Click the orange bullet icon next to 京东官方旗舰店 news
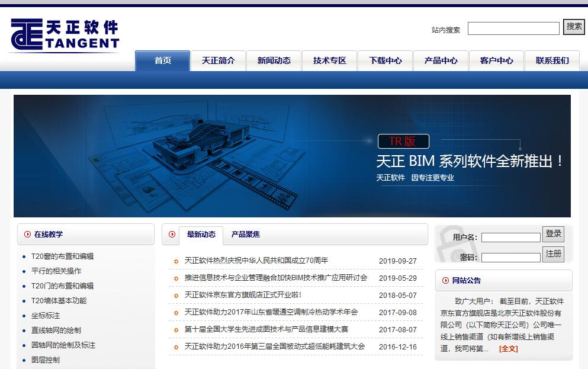This screenshot has height=369, width=588. [176, 296]
